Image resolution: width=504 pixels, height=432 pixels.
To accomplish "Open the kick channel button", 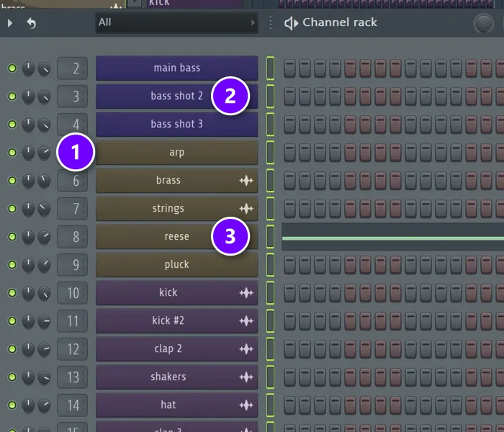I will tap(176, 292).
